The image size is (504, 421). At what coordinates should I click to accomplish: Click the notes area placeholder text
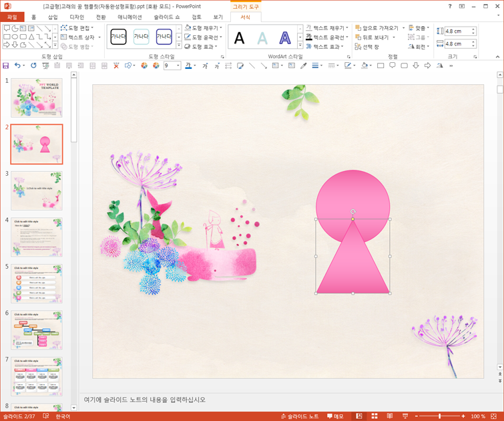[x=145, y=400]
